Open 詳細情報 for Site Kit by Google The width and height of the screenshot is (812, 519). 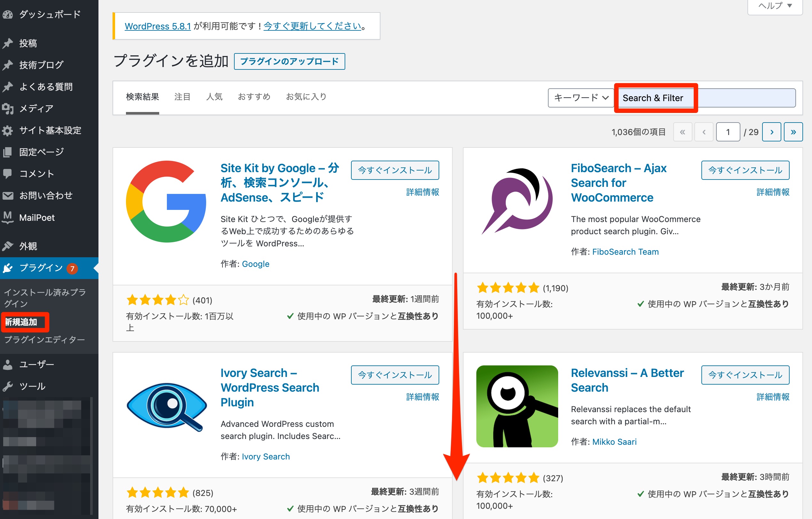(423, 192)
